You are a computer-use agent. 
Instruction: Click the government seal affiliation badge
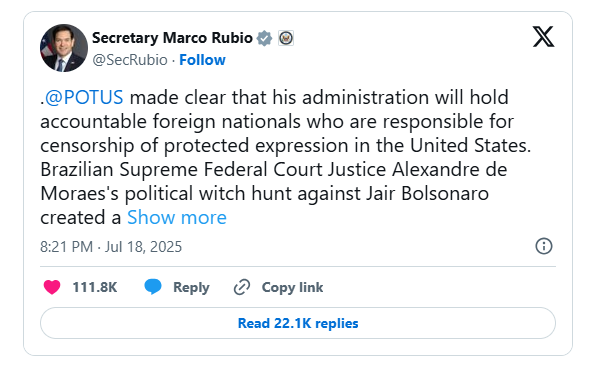(x=286, y=38)
